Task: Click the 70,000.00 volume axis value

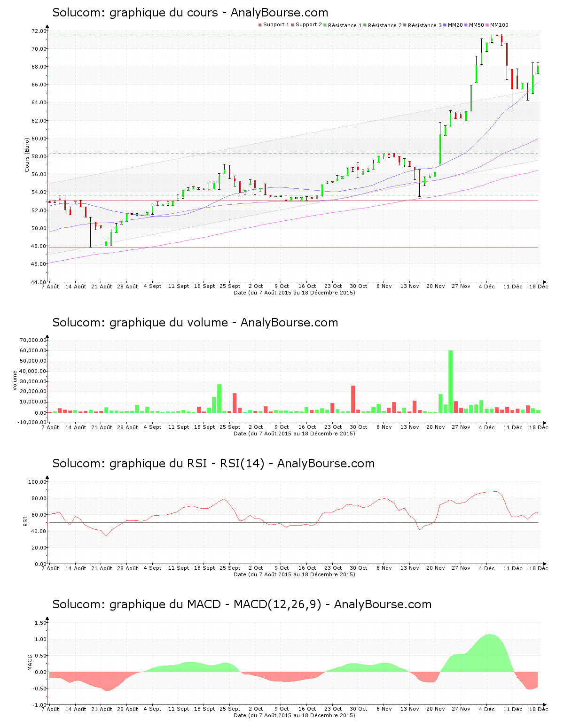Action: [33, 340]
